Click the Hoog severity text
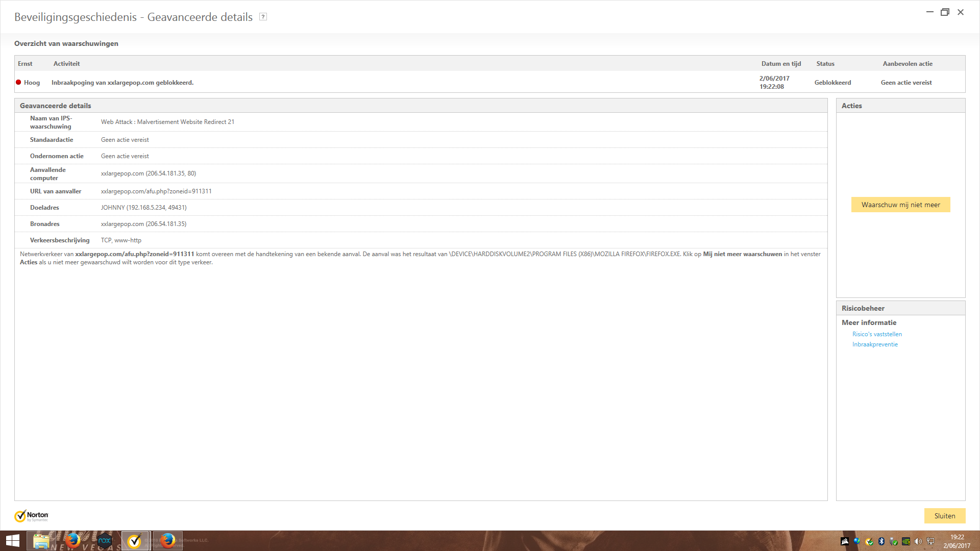The image size is (980, 551). pos(32,83)
